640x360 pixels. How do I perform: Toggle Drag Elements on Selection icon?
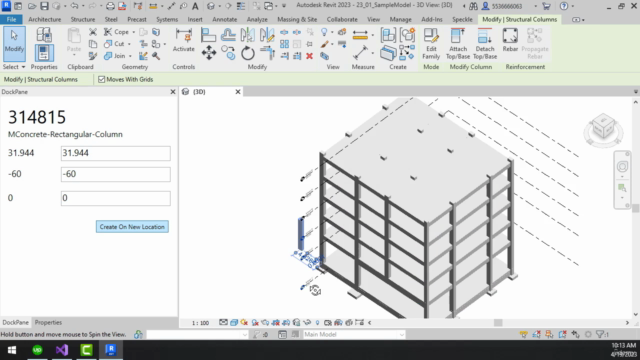click(x=576, y=334)
